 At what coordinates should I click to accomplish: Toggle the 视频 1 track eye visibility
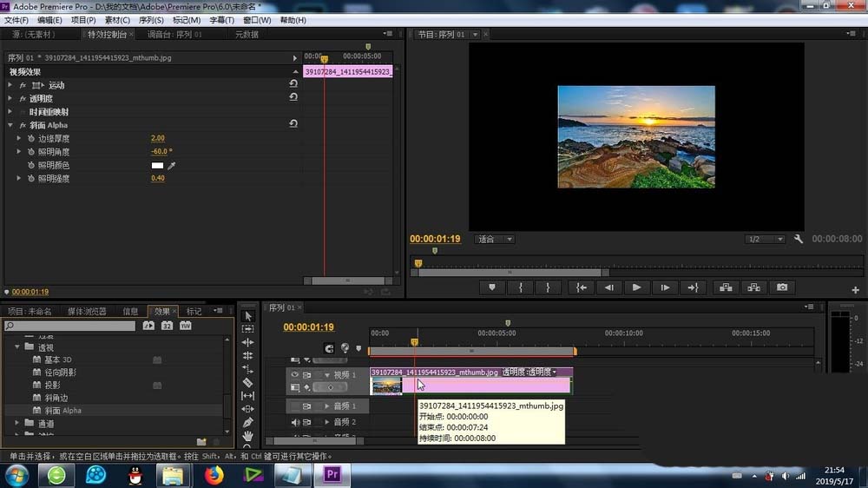295,375
